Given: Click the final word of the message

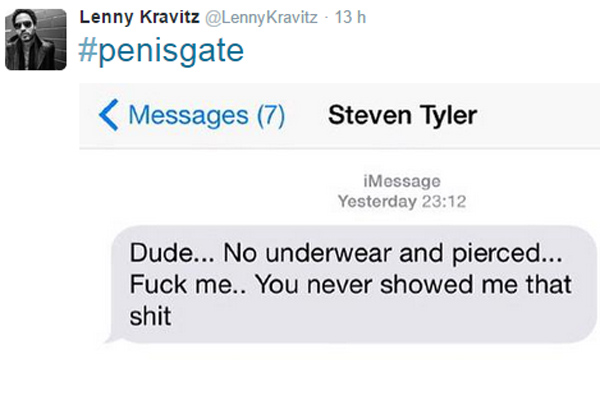Looking at the screenshot, I should (150, 316).
